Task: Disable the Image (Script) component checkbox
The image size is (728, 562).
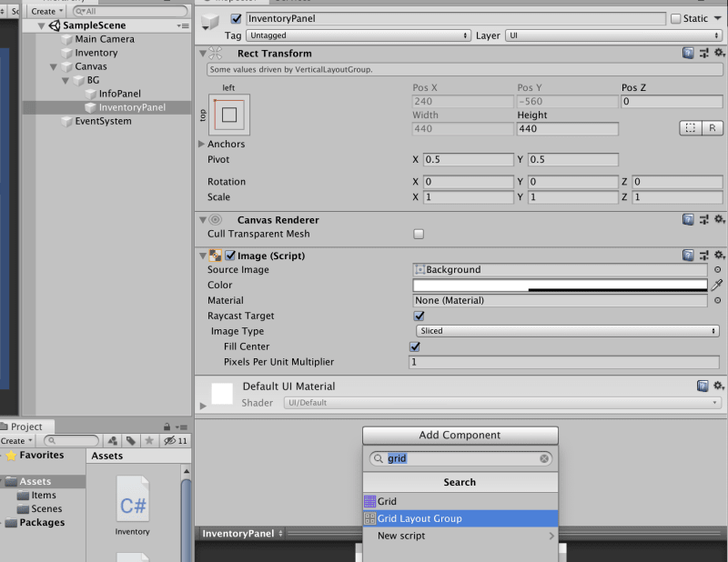Action: [230, 256]
